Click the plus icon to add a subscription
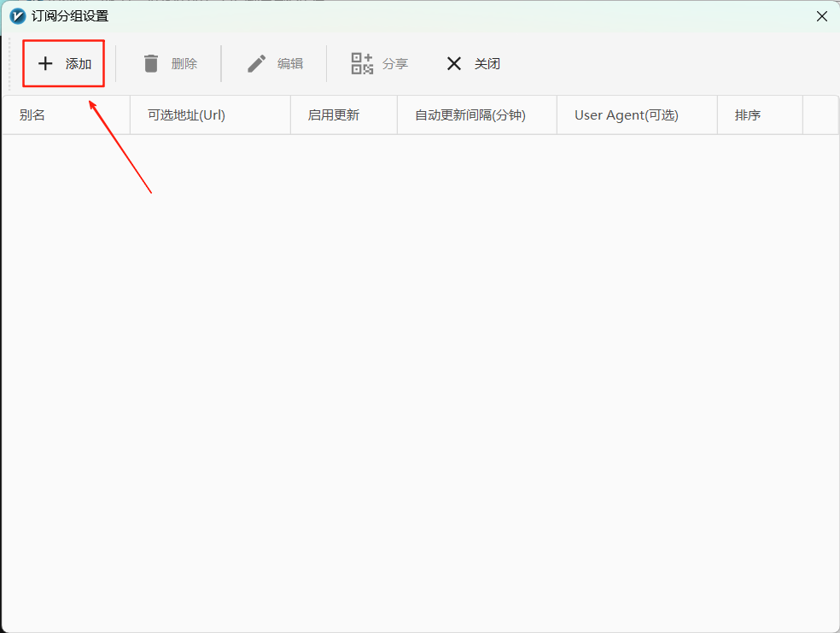The height and width of the screenshot is (633, 840). click(45, 62)
